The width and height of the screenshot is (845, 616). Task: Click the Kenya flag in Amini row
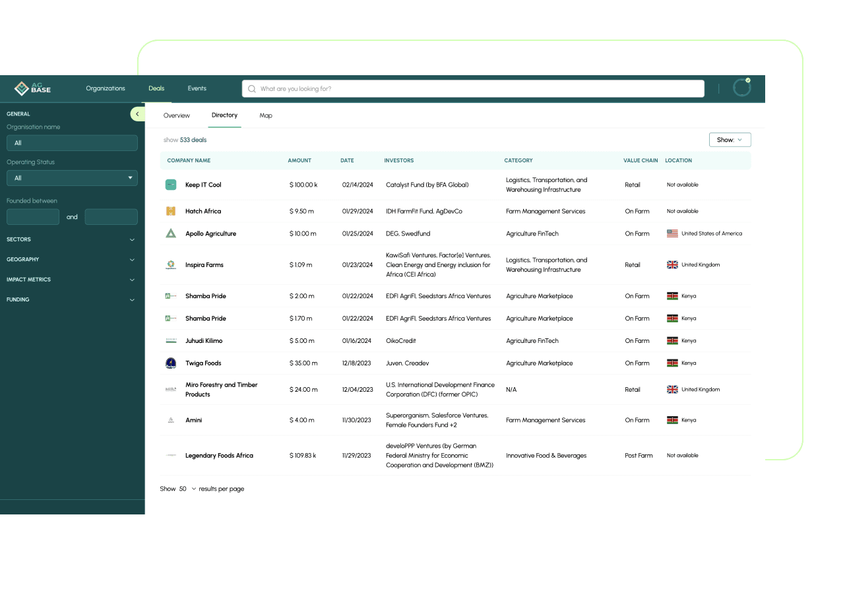[x=672, y=420]
